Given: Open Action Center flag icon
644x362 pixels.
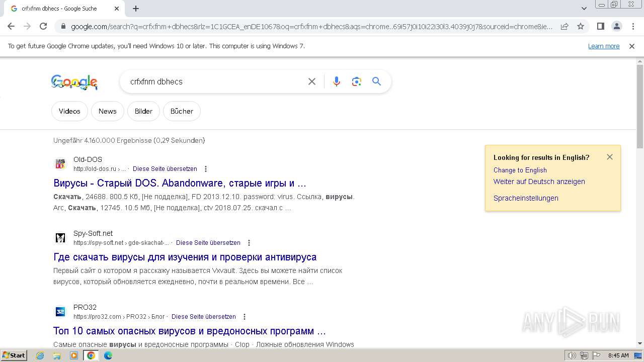Looking at the screenshot, I should [596, 356].
